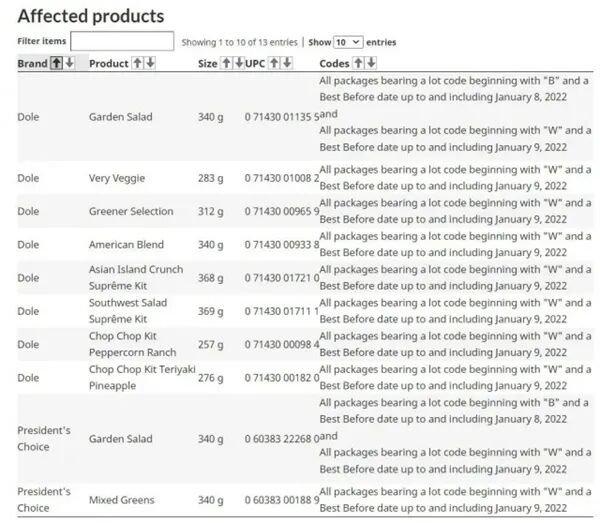Click the Codes column header
This screenshot has height=523, width=600.
tap(334, 63)
